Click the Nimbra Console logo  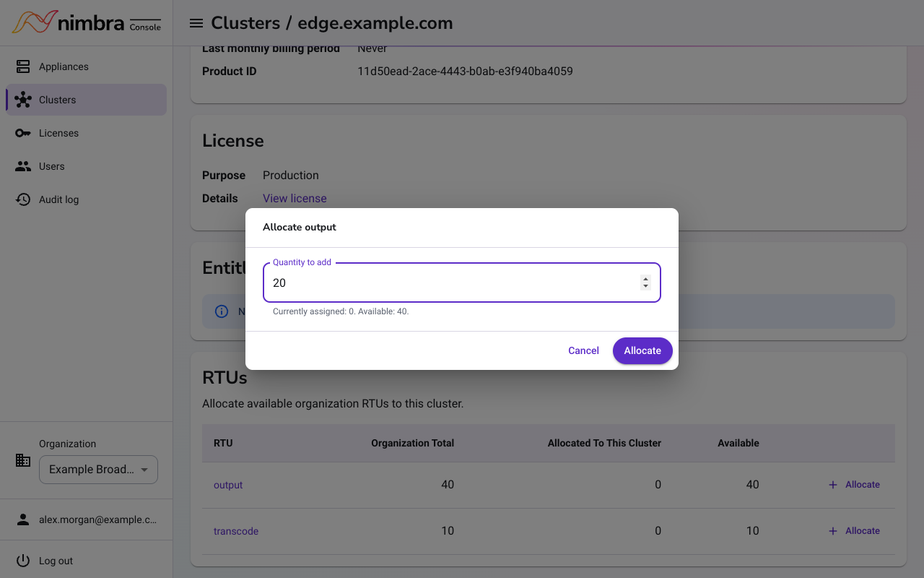[87, 22]
